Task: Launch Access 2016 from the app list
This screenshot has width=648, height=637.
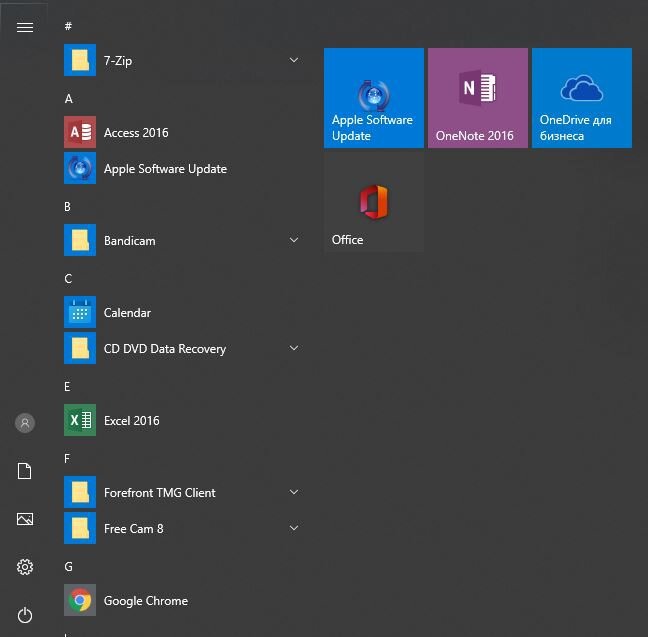Action: pos(136,132)
